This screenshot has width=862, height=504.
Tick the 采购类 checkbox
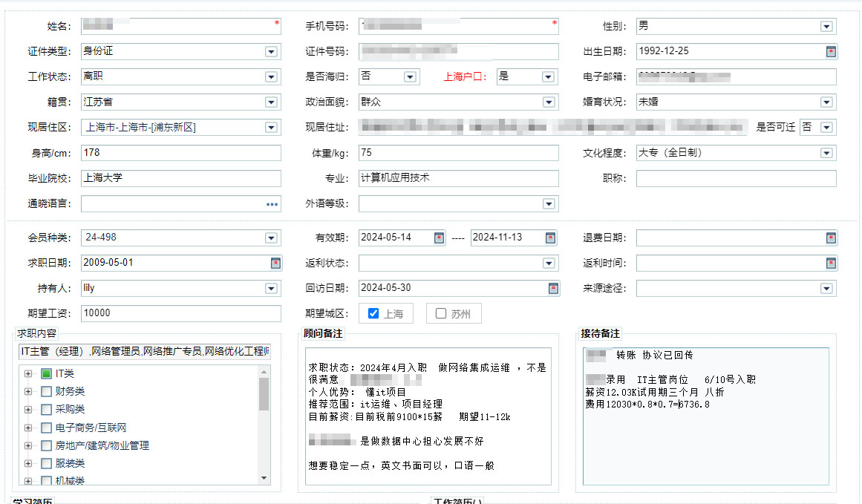tap(46, 410)
